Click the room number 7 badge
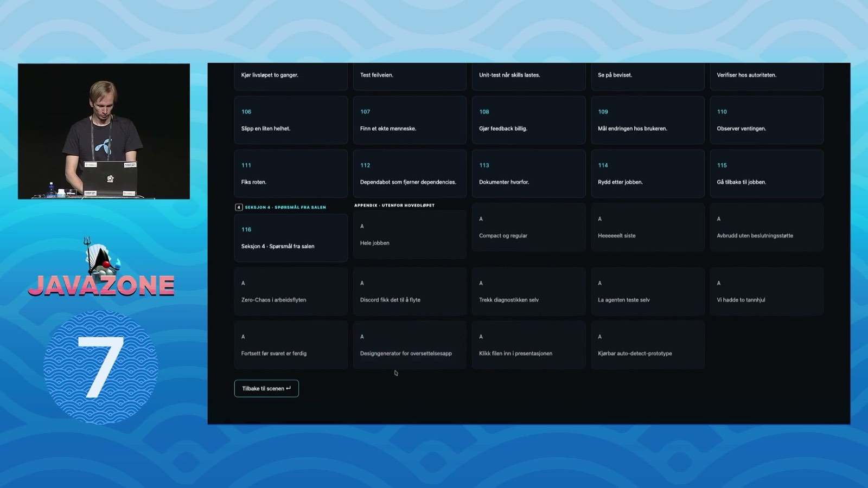The height and width of the screenshot is (488, 868). coord(101,367)
